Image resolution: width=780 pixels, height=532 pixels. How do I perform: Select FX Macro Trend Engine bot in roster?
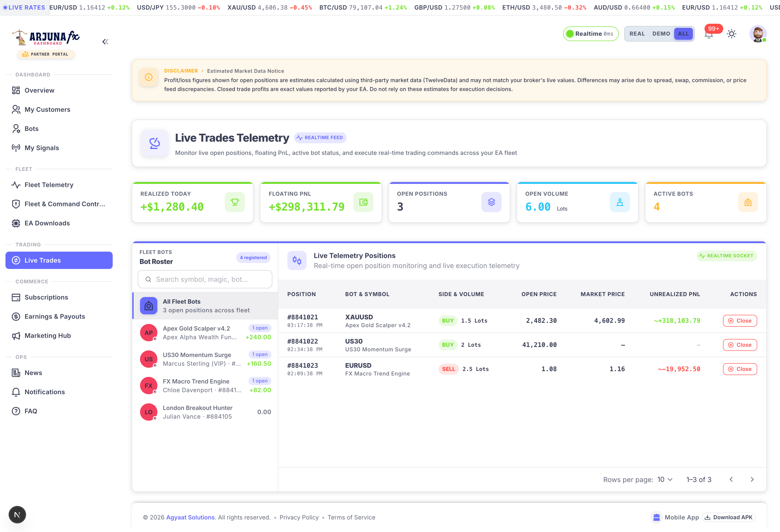[205, 386]
